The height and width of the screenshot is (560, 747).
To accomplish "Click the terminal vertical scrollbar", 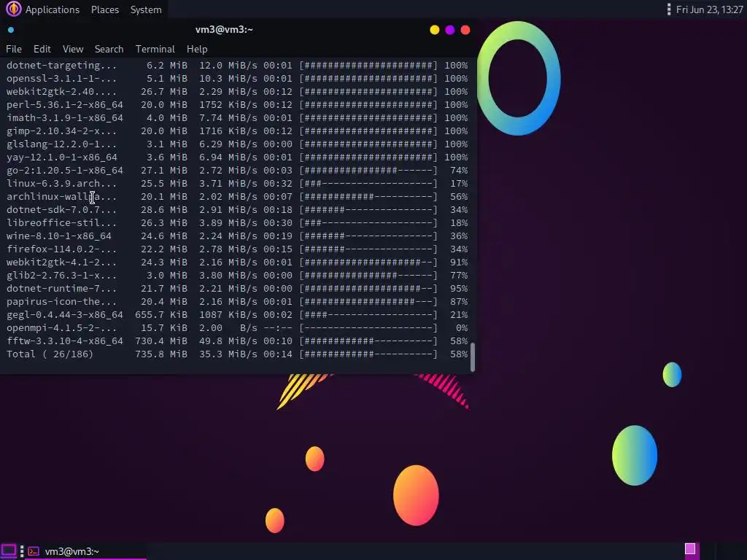I will pos(473,357).
